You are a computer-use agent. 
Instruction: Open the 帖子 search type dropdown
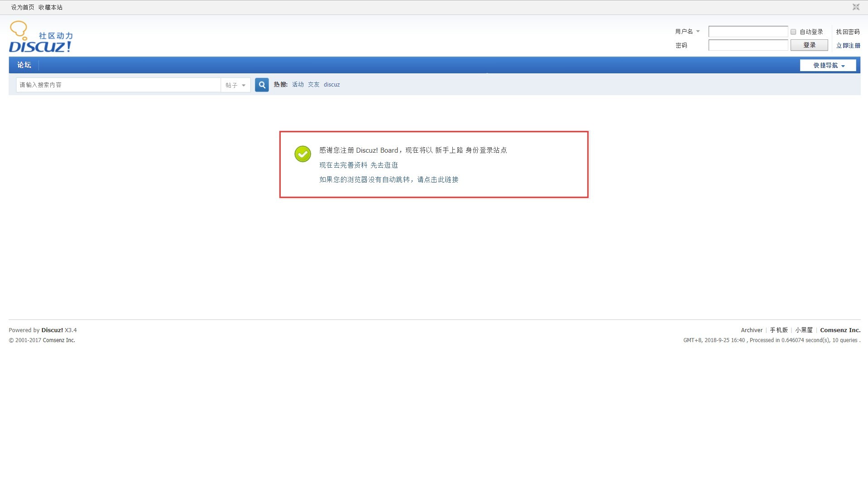[x=235, y=85]
